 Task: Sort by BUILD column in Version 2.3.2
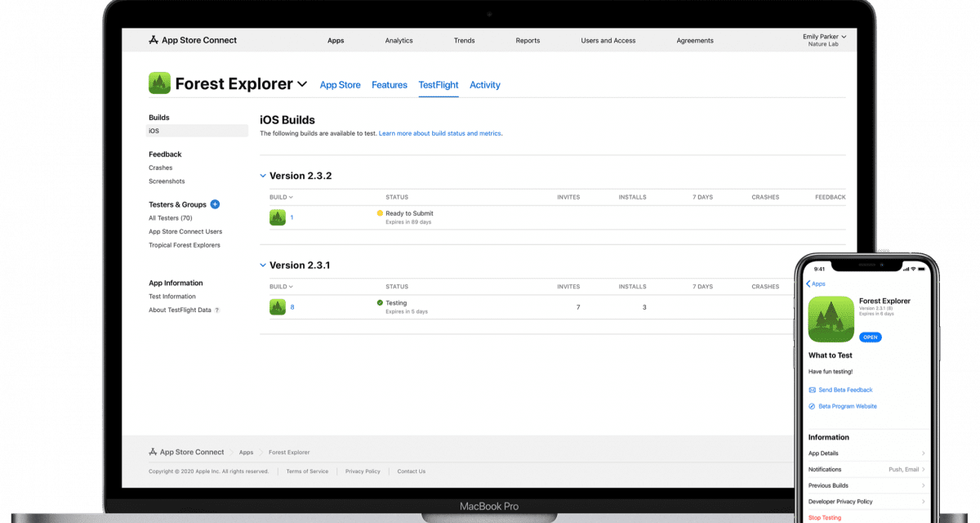(281, 197)
